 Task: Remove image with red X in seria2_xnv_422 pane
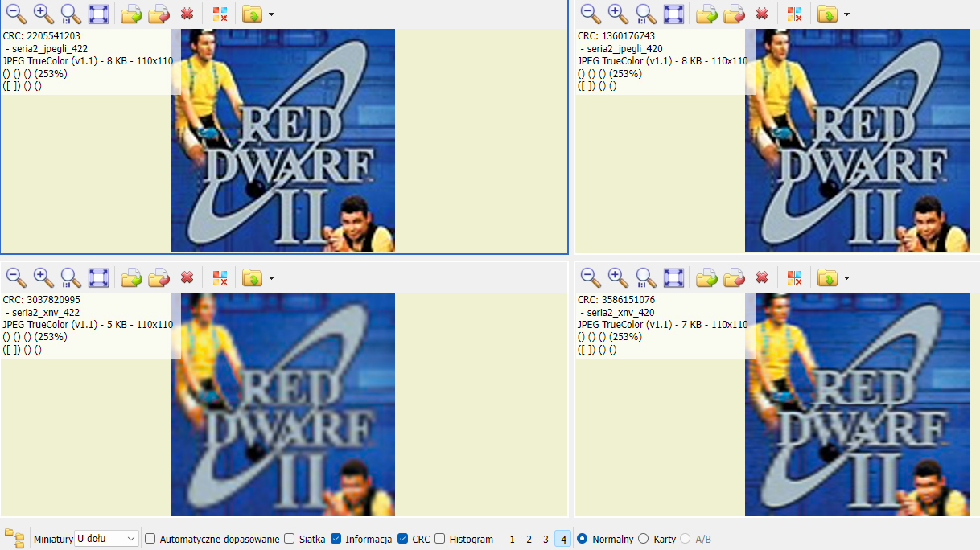(x=187, y=277)
